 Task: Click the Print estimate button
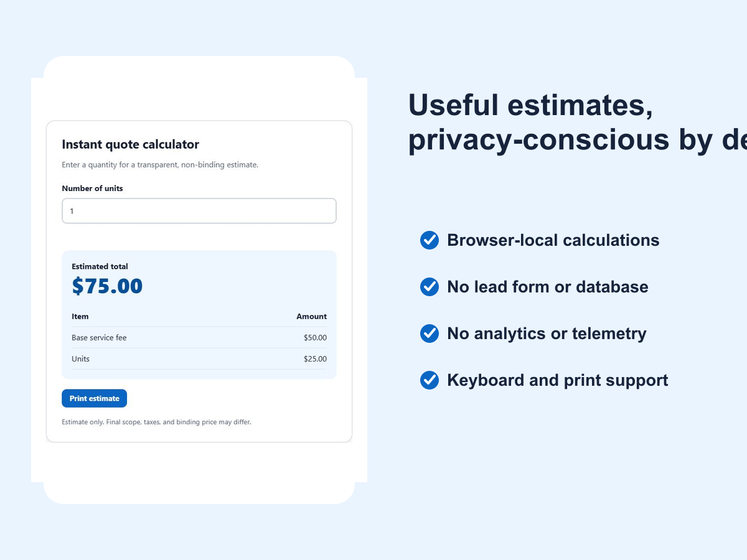pyautogui.click(x=94, y=398)
